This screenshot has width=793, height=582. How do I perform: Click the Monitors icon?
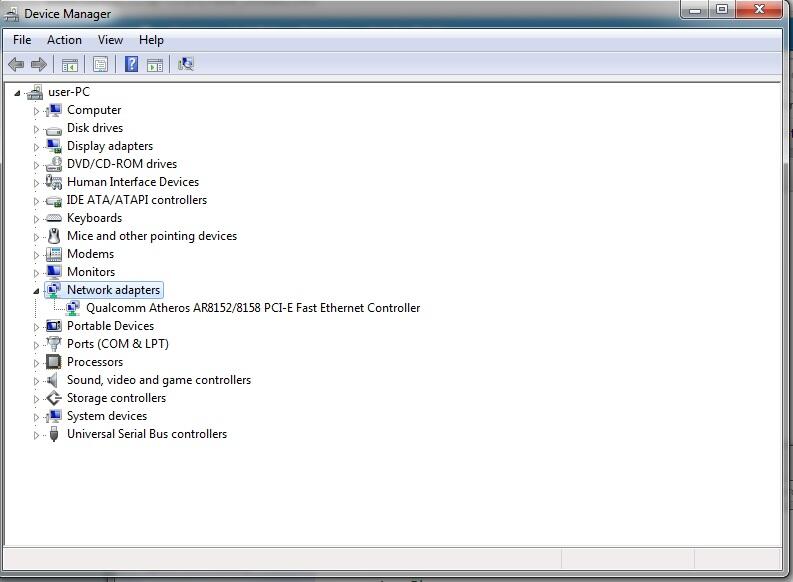(54, 272)
